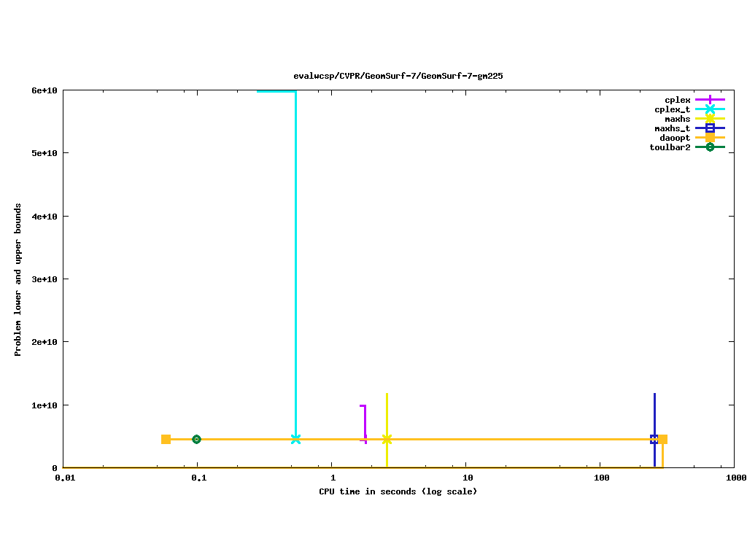Click the blue maxhs_t square marker on the plot

pyautogui.click(x=654, y=439)
